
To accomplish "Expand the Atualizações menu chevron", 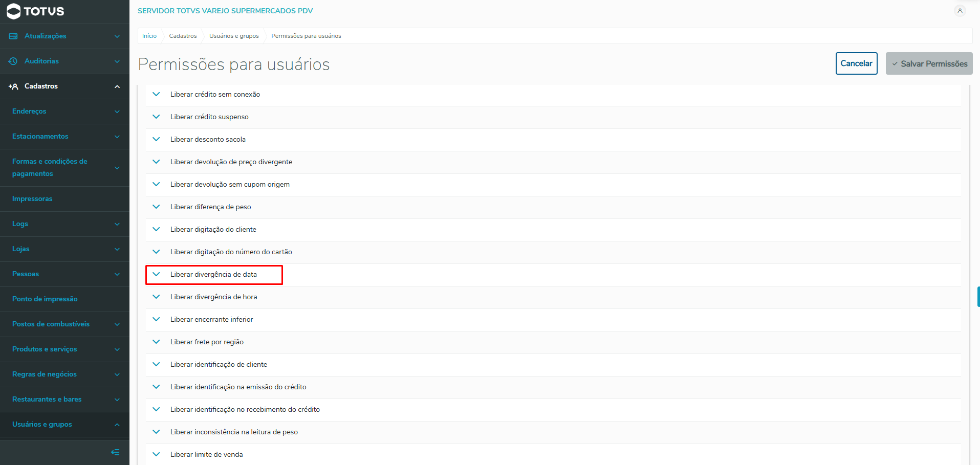I will (x=117, y=36).
